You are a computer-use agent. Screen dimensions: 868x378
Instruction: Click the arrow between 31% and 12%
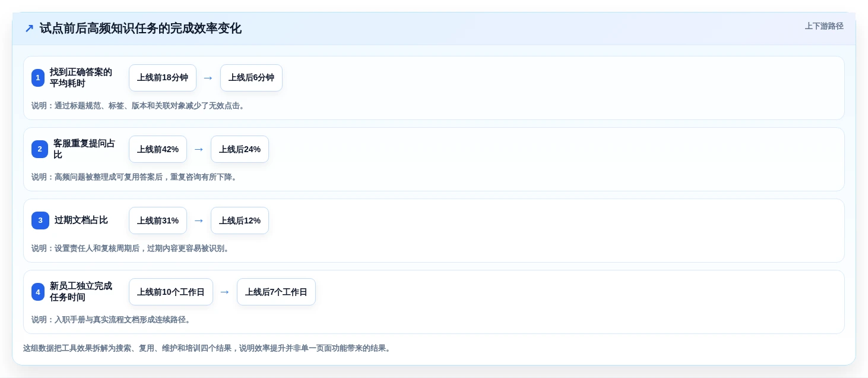pos(199,220)
